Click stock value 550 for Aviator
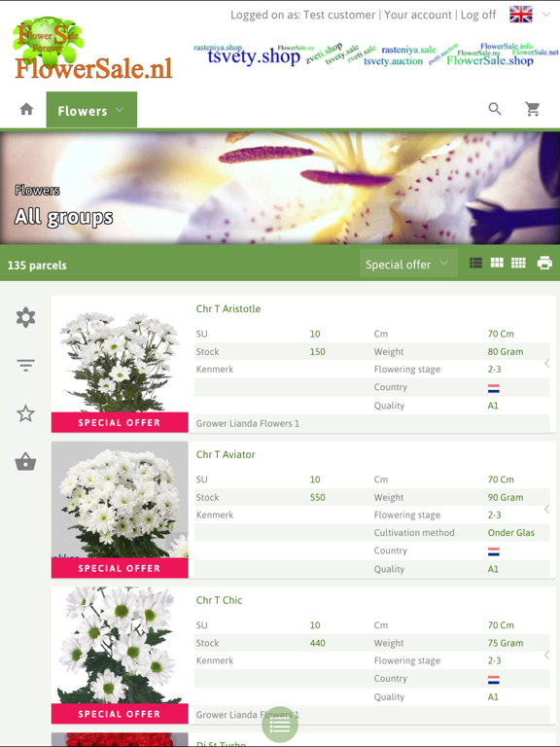 (318, 497)
